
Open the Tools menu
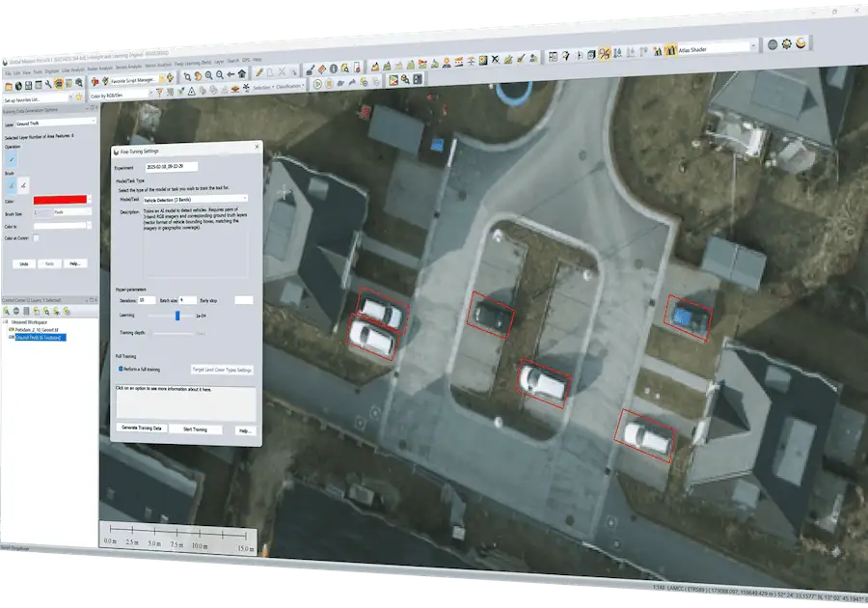(38, 72)
